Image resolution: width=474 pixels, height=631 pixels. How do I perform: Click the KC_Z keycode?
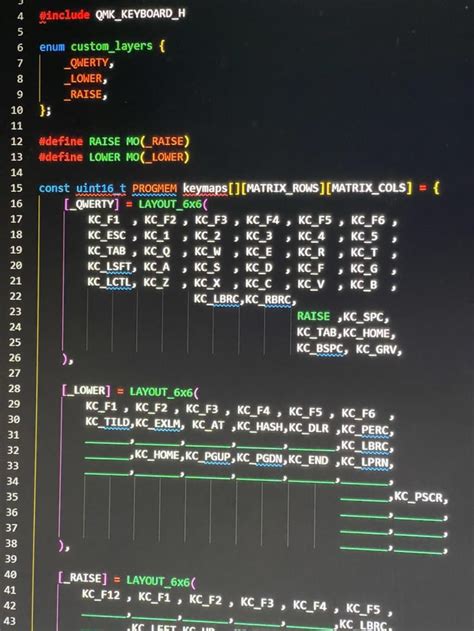click(x=157, y=283)
